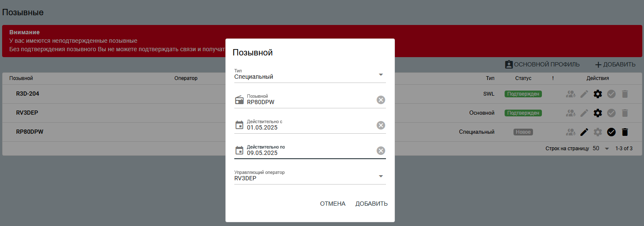Select the RV3DEP callsign in table
This screenshot has height=226, width=644.
pos(28,113)
